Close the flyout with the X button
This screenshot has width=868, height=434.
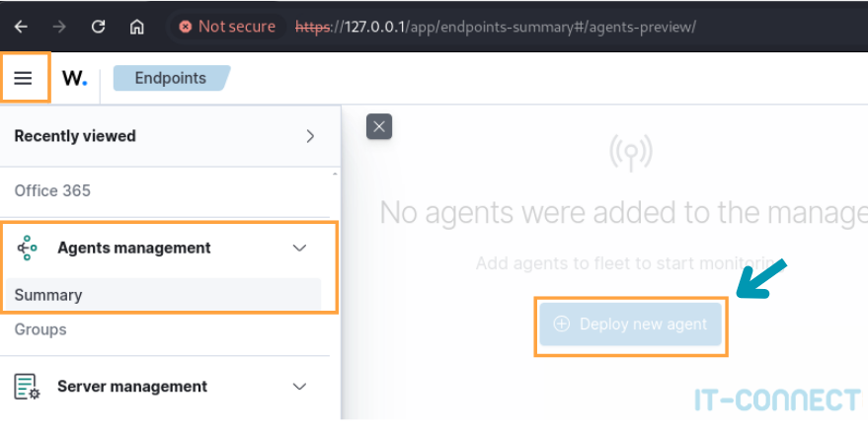379,126
